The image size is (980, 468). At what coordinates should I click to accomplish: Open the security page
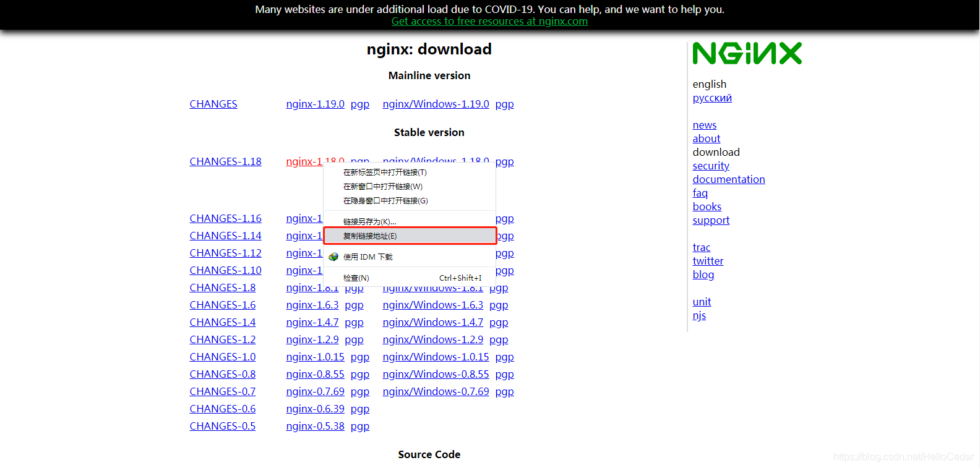[711, 166]
